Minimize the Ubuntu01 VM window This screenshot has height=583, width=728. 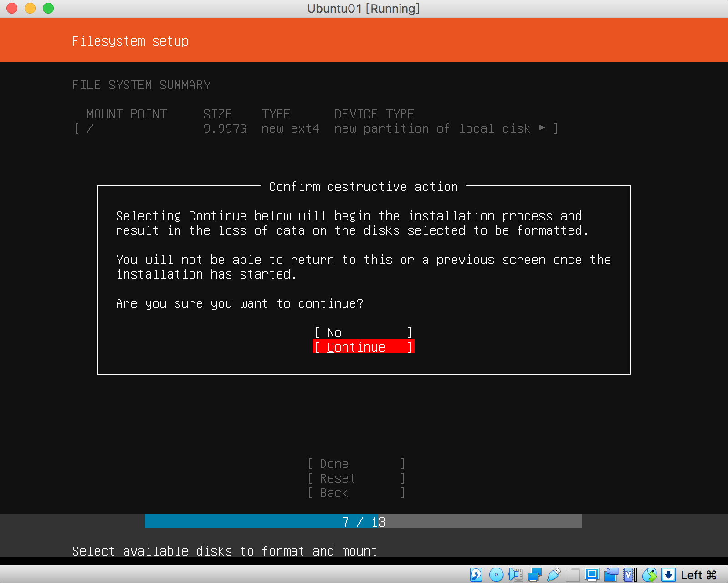pos(30,8)
